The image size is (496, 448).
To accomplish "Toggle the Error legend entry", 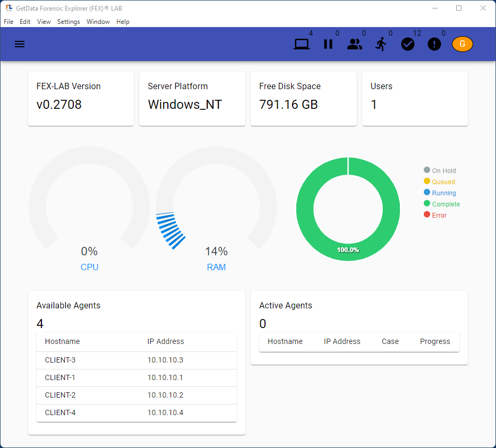I will point(435,215).
